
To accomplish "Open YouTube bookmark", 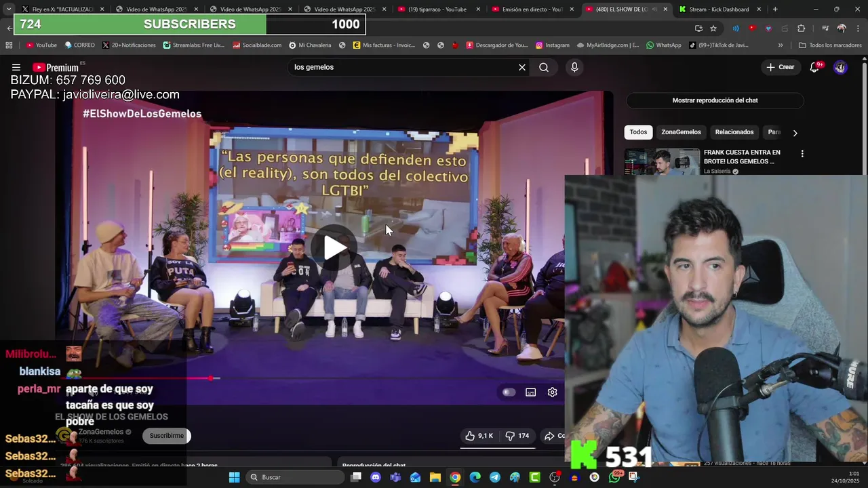I will coord(41,45).
